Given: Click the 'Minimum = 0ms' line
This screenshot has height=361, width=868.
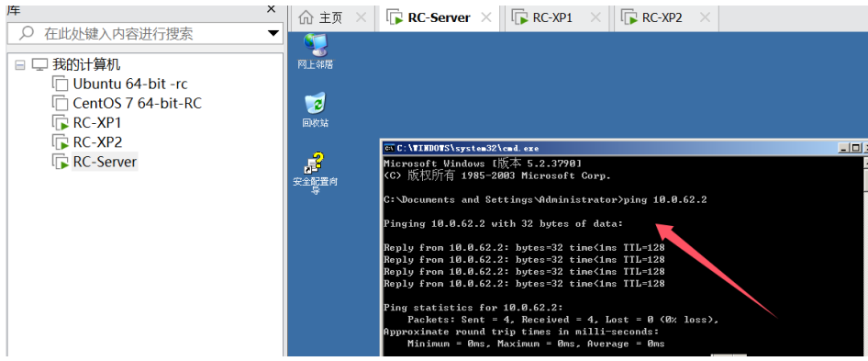Looking at the screenshot, I should [536, 344].
